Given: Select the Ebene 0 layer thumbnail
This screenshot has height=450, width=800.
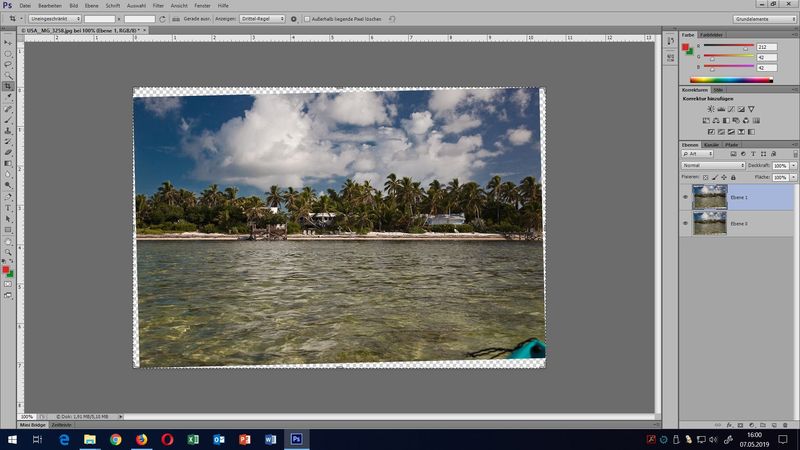Looking at the screenshot, I should [709, 223].
